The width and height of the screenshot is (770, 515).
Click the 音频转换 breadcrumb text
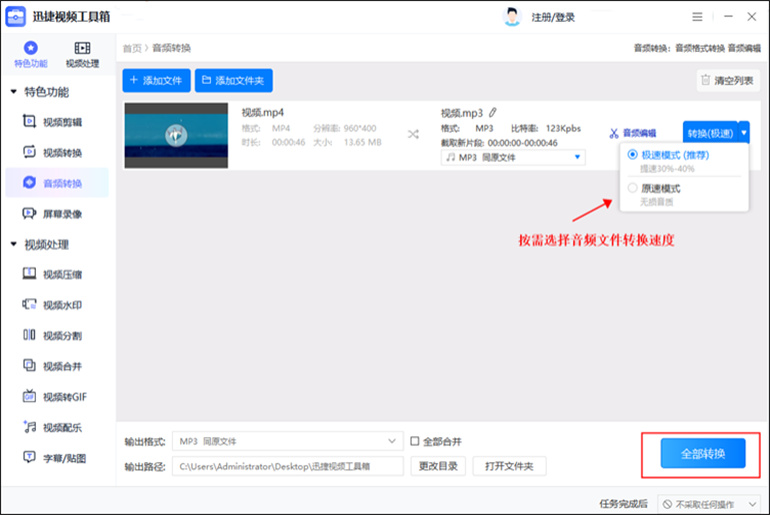171,48
